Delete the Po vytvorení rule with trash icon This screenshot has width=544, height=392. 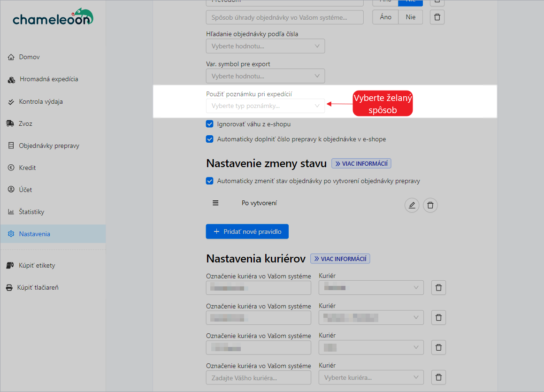pyautogui.click(x=430, y=205)
